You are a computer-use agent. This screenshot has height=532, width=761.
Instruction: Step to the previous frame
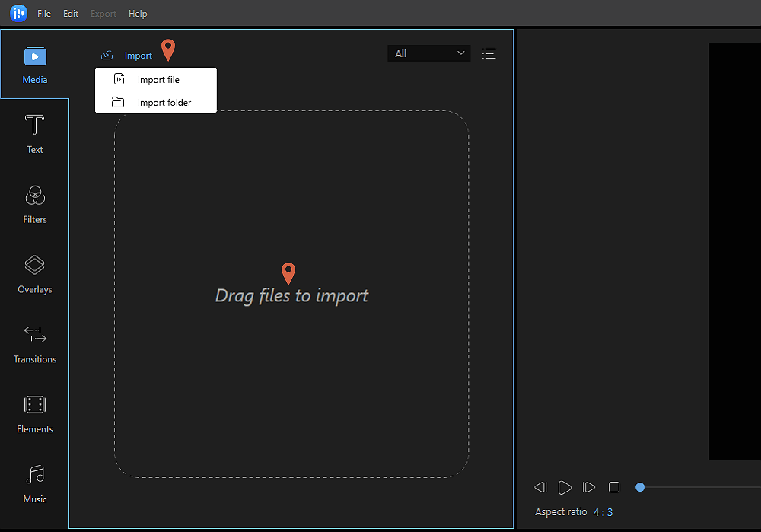[x=540, y=487]
